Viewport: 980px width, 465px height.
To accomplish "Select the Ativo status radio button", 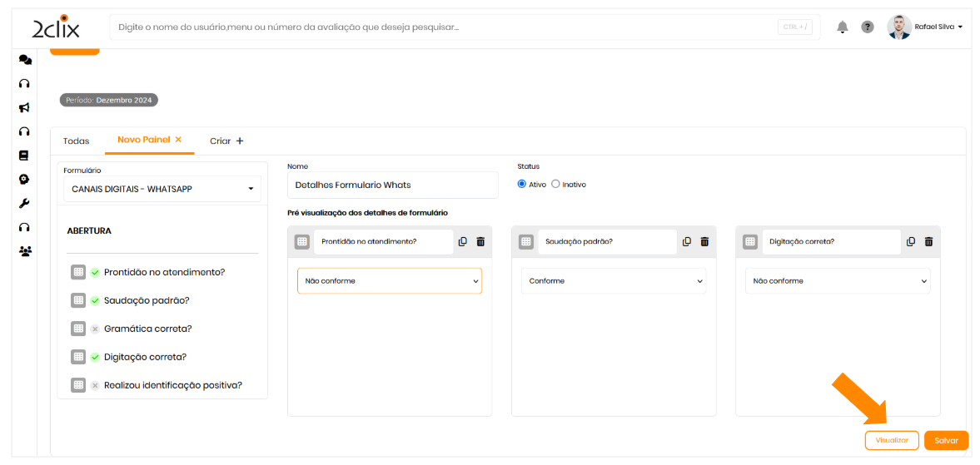I will click(x=522, y=184).
